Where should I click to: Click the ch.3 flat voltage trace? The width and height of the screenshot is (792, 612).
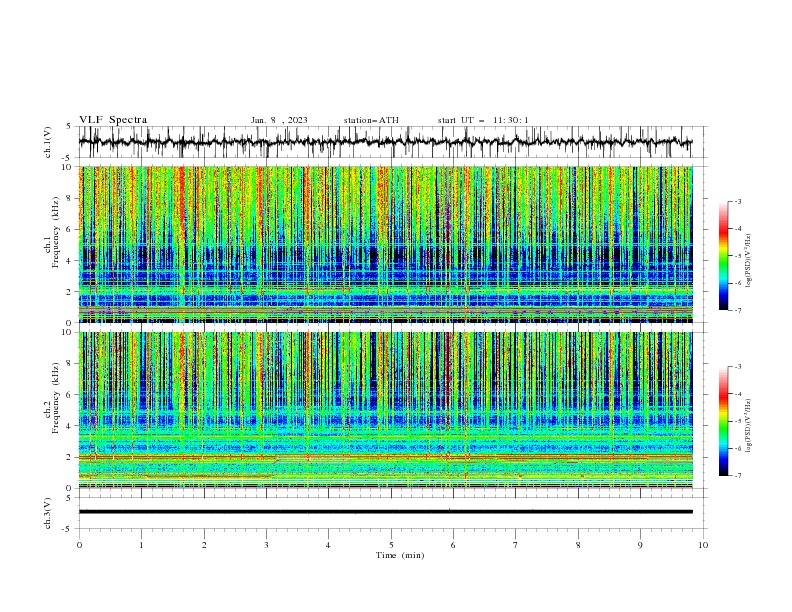click(386, 512)
